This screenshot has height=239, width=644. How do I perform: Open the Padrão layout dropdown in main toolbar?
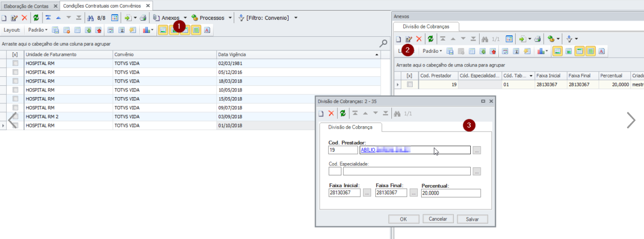click(38, 30)
